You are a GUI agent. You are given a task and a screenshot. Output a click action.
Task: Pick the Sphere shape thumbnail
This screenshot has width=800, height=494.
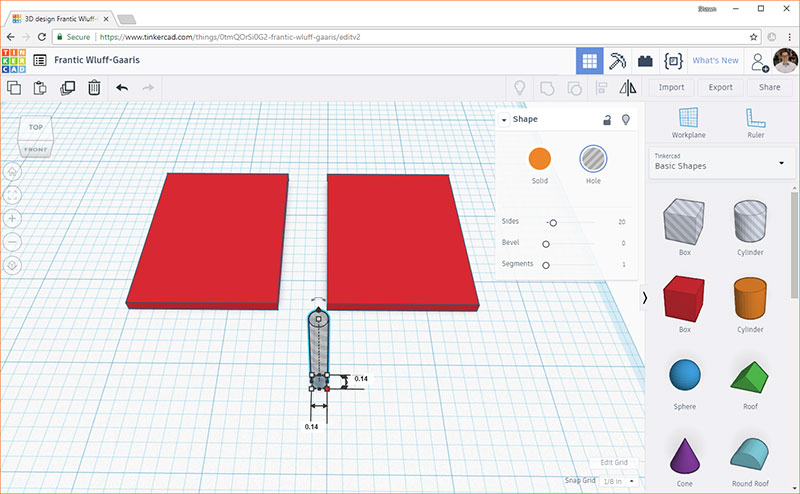[685, 376]
